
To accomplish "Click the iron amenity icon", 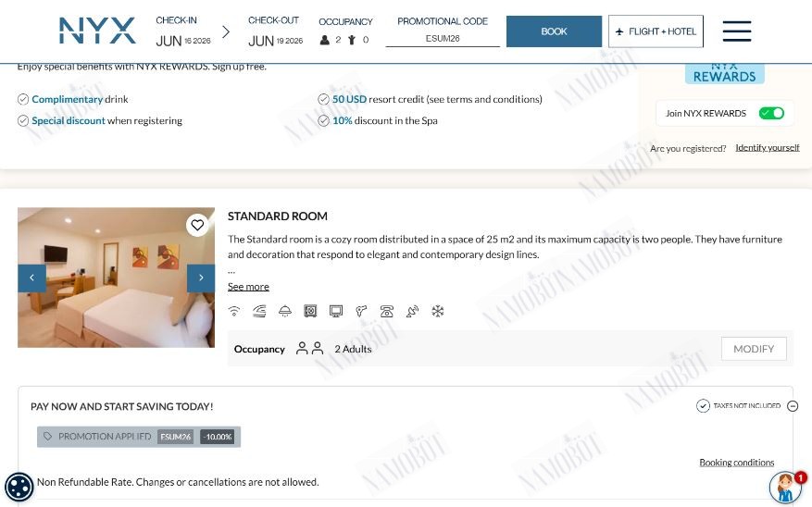I will coord(259,311).
